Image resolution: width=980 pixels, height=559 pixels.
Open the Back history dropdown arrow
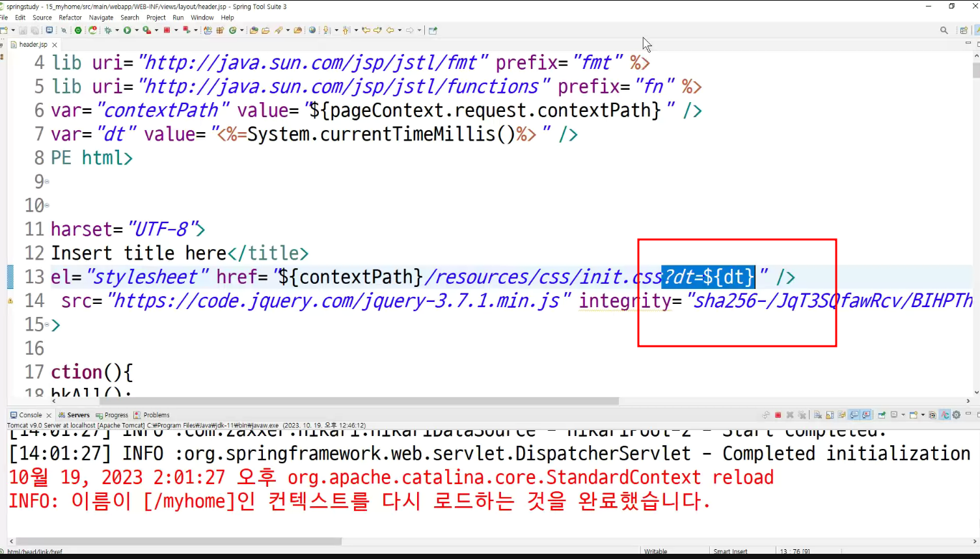click(400, 30)
